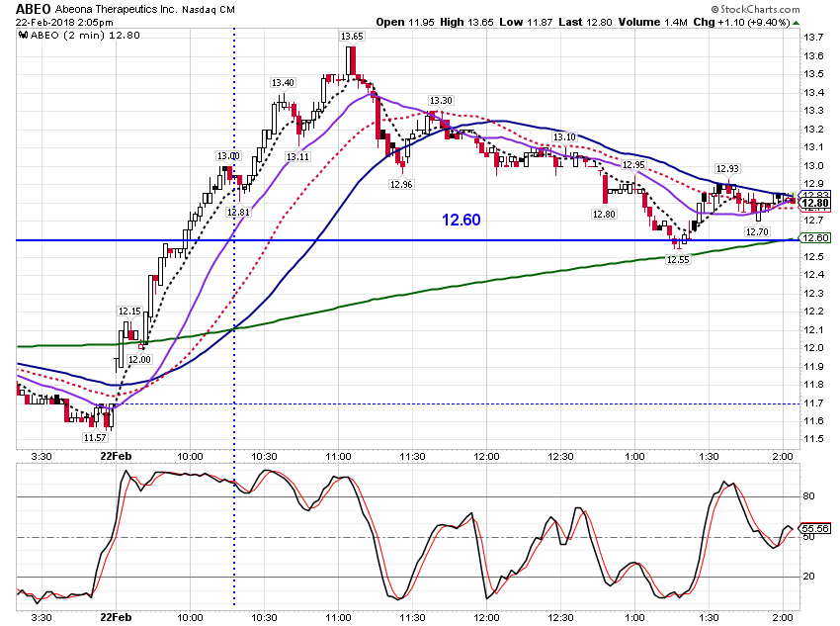Image resolution: width=840 pixels, height=626 pixels.
Task: Select the 22-Feb-2018 2:05pm timestamp
Action: click(x=64, y=23)
